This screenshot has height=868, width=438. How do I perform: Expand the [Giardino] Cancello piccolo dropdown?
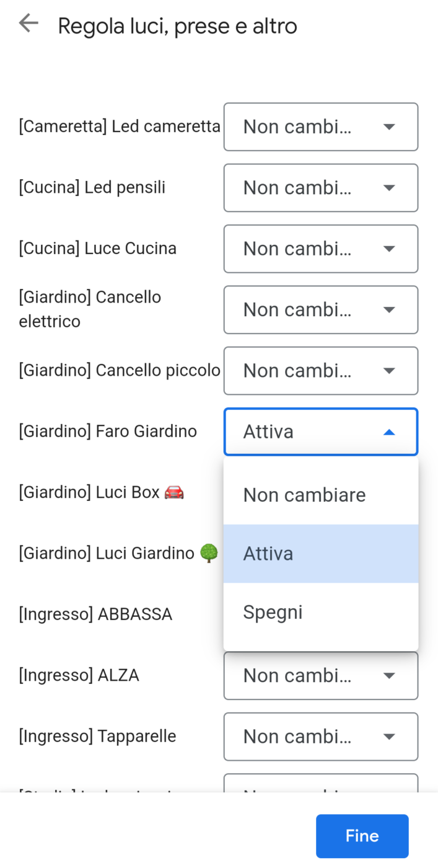pyautogui.click(x=320, y=370)
